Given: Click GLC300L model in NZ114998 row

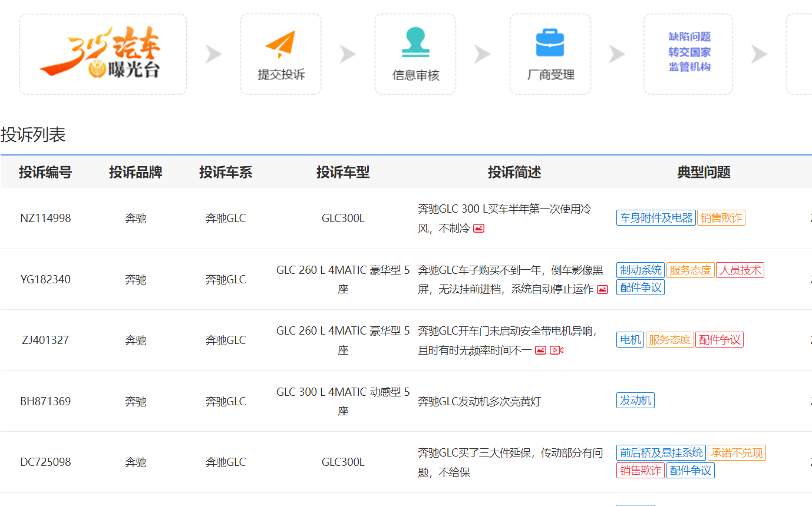Looking at the screenshot, I should pyautogui.click(x=343, y=219).
